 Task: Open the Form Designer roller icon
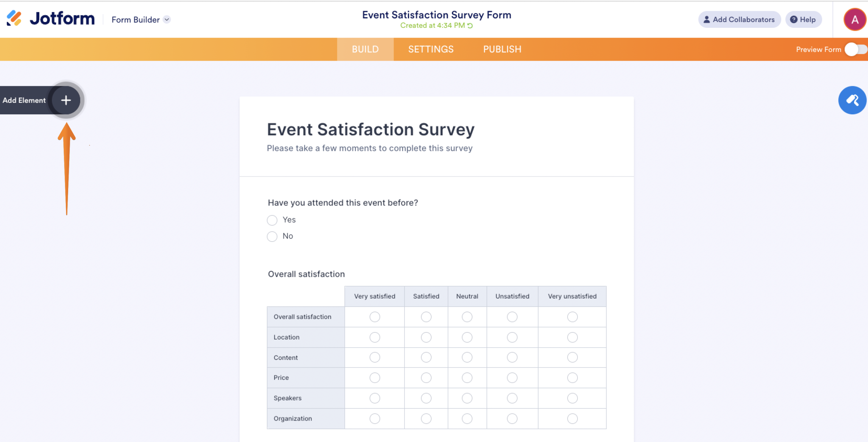[x=852, y=100]
